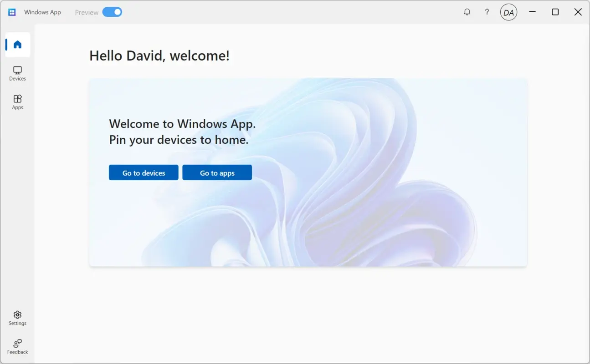This screenshot has height=364, width=590.
Task: Maximize the Windows App window
Action: click(x=555, y=12)
